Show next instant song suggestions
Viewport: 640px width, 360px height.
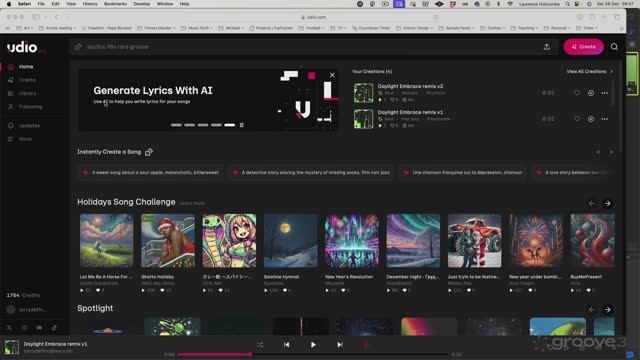pyautogui.click(x=611, y=152)
